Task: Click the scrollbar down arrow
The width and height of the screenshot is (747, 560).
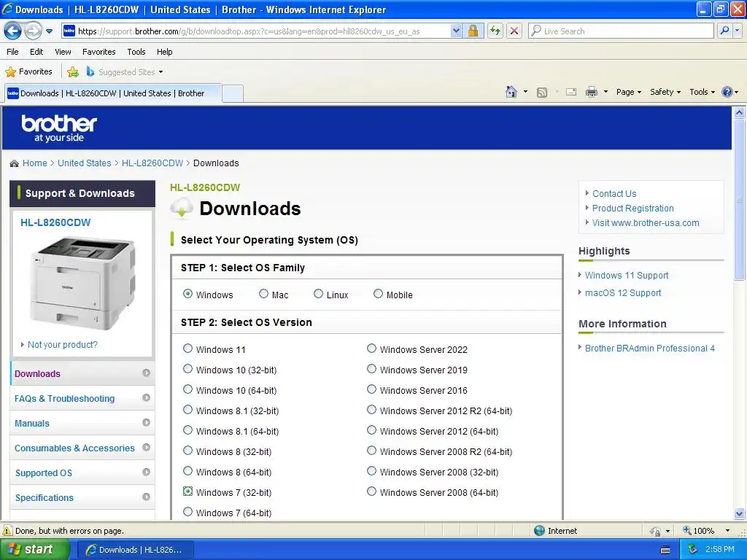Action: (x=739, y=513)
